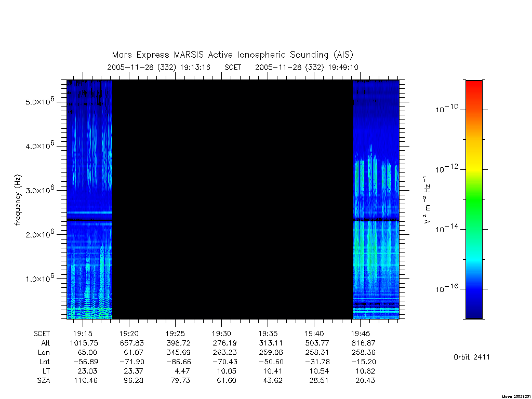The height and width of the screenshot is (399, 532).
Task: Click the 3.0×10^6 frequency tick label
Action: [x=39, y=190]
